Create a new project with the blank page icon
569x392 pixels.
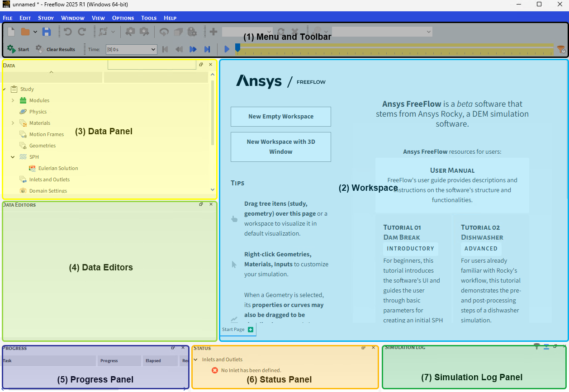pyautogui.click(x=11, y=32)
